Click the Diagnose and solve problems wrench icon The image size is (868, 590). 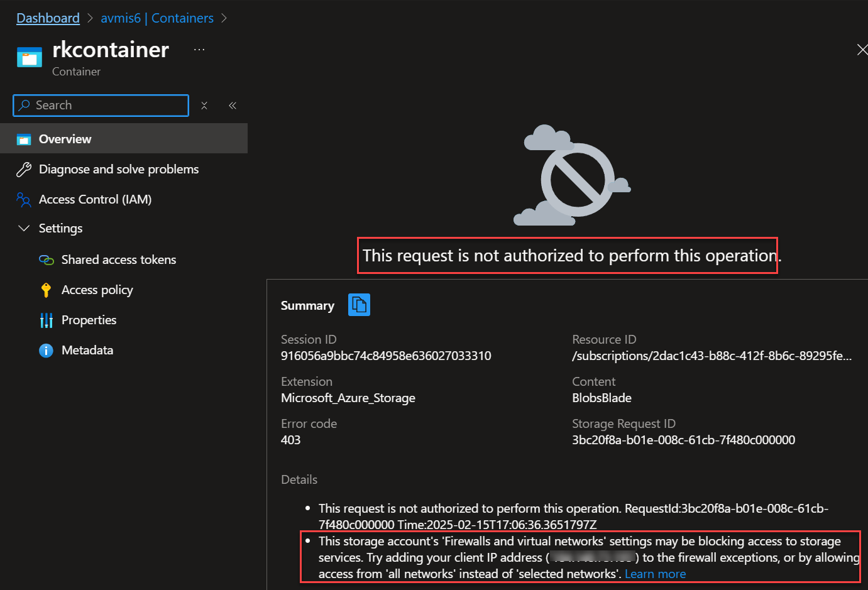point(24,170)
